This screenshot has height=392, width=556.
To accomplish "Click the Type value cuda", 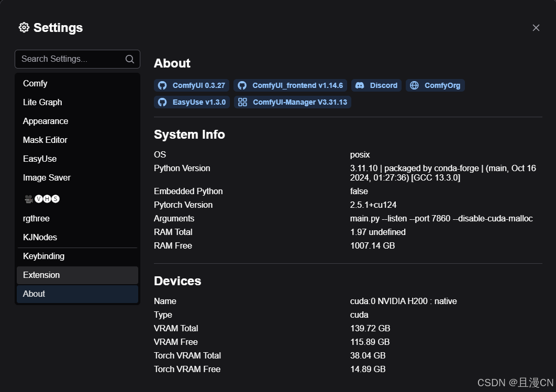I will click(x=359, y=315).
